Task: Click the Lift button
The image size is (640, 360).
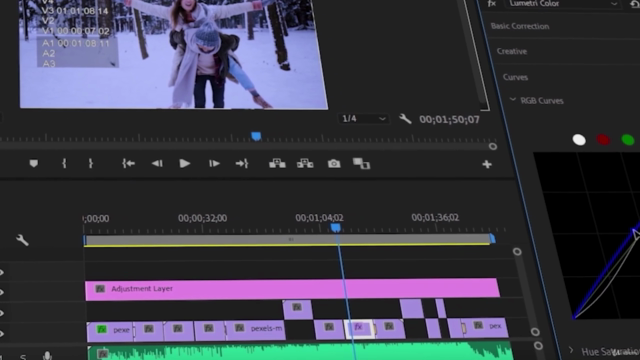Action: (277, 164)
